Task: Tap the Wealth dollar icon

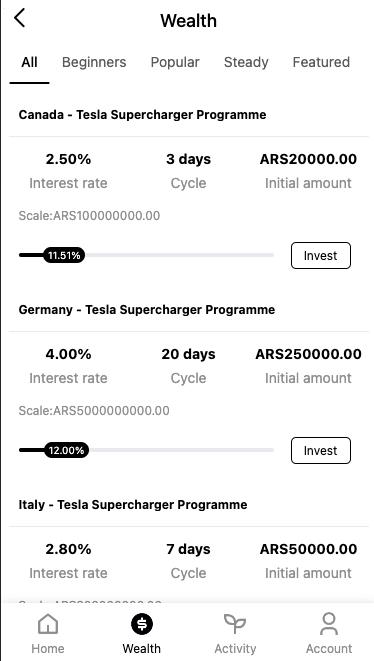Action: 142,624
